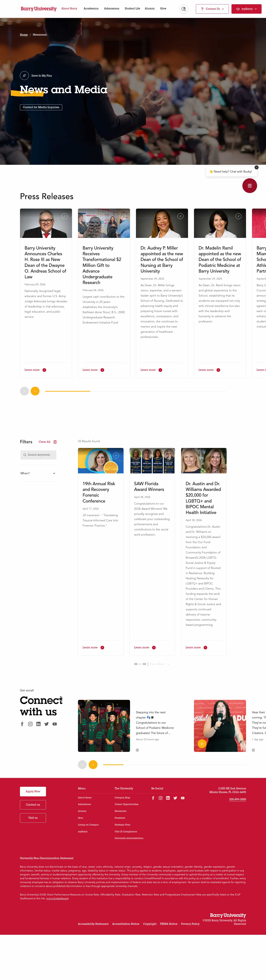Open footer Be Social Facebook icon
The height and width of the screenshot is (980, 266).
click(153, 798)
